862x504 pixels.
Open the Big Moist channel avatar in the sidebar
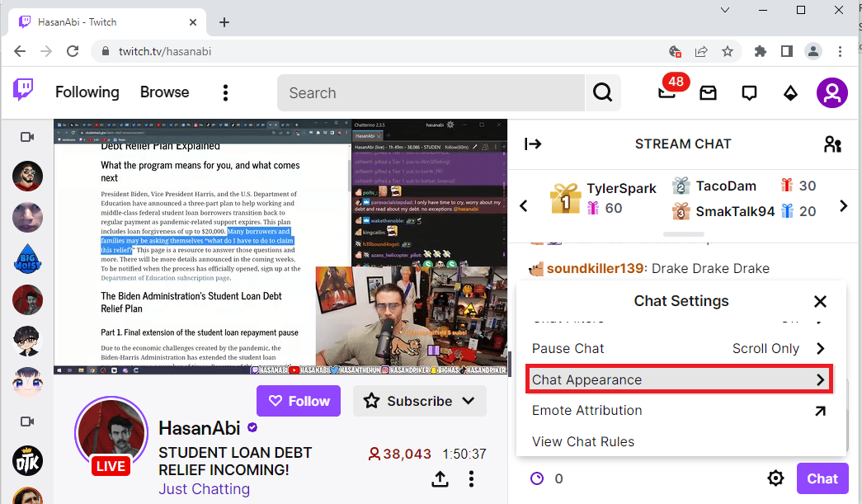pyautogui.click(x=27, y=258)
